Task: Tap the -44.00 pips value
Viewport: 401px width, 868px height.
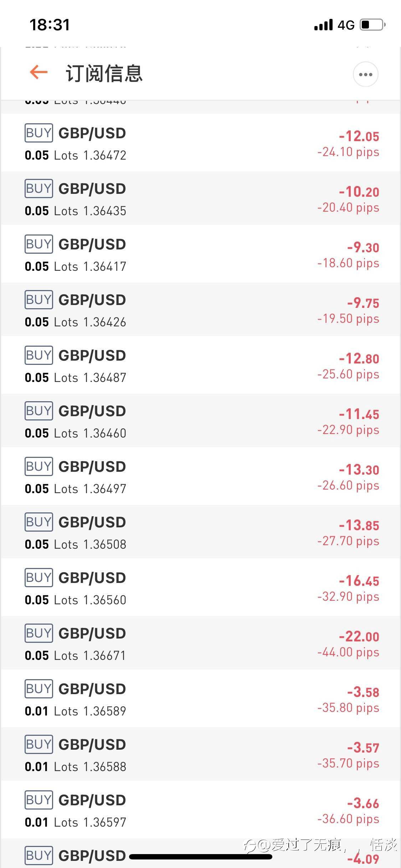Action: [348, 652]
